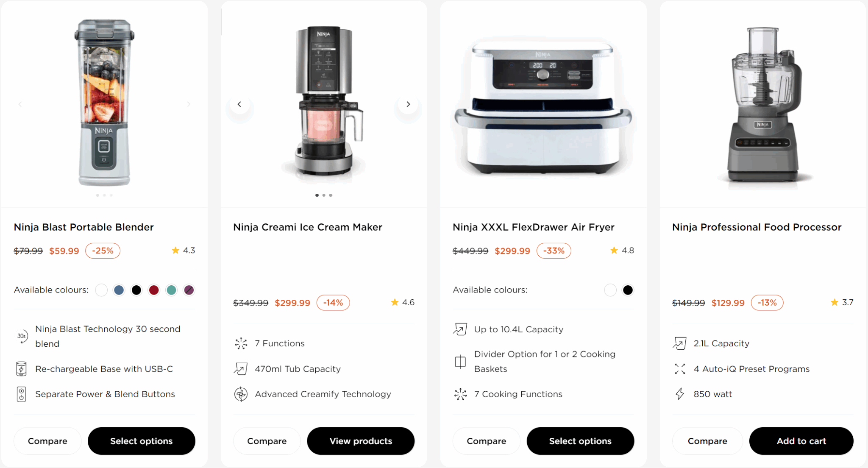Show next Creami Ice Cream Maker image
Viewport: 868px width, 468px height.
click(408, 104)
